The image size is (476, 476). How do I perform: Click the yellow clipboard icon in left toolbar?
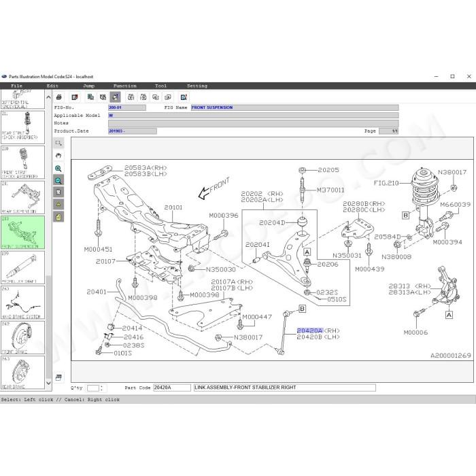(x=58, y=217)
